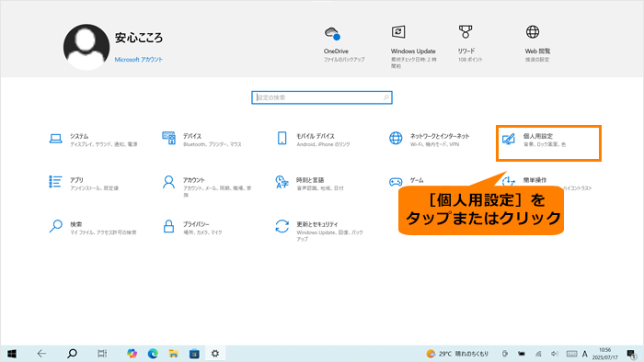Open the 個人用設定 paintbrush icon
The width and height of the screenshot is (644, 362).
[x=509, y=139]
